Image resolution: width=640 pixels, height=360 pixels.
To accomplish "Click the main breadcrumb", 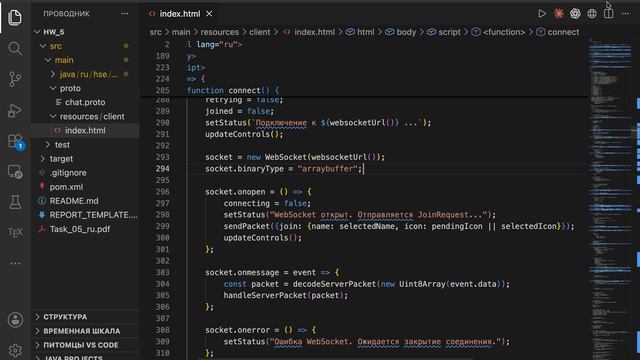I will [x=181, y=32].
